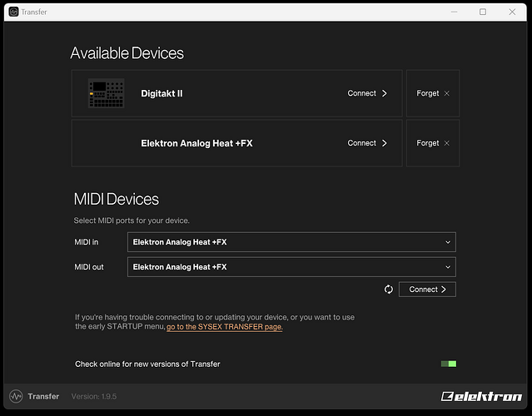The image size is (532, 416).
Task: Forget the Elektron Analog Heat +FX device
Action: click(x=432, y=143)
